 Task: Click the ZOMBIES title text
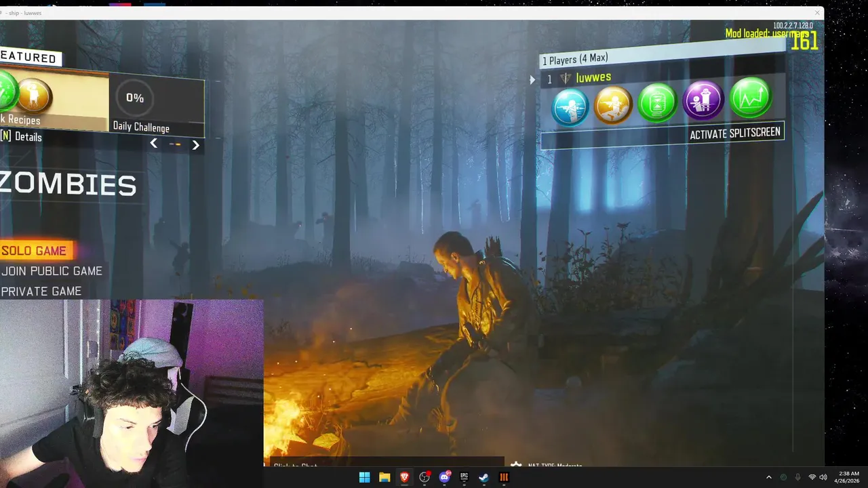(68, 184)
